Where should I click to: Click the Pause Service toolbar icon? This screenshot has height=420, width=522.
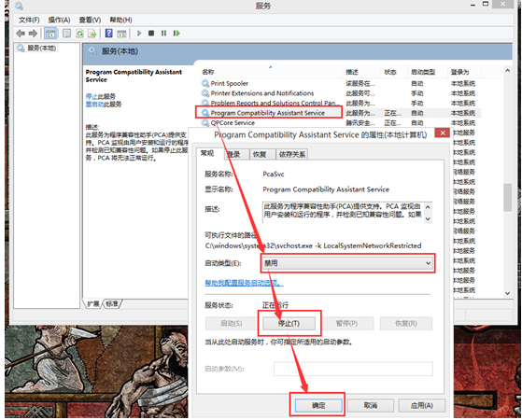point(163,34)
